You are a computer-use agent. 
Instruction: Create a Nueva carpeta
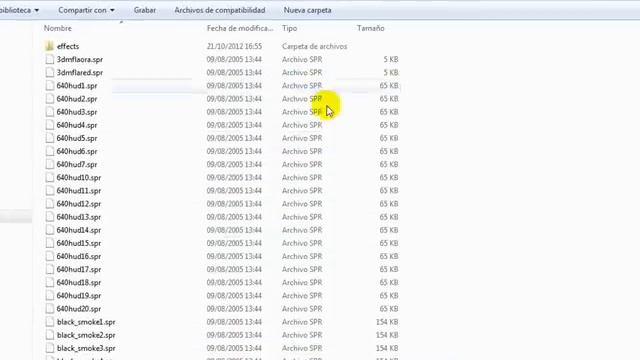tap(307, 10)
